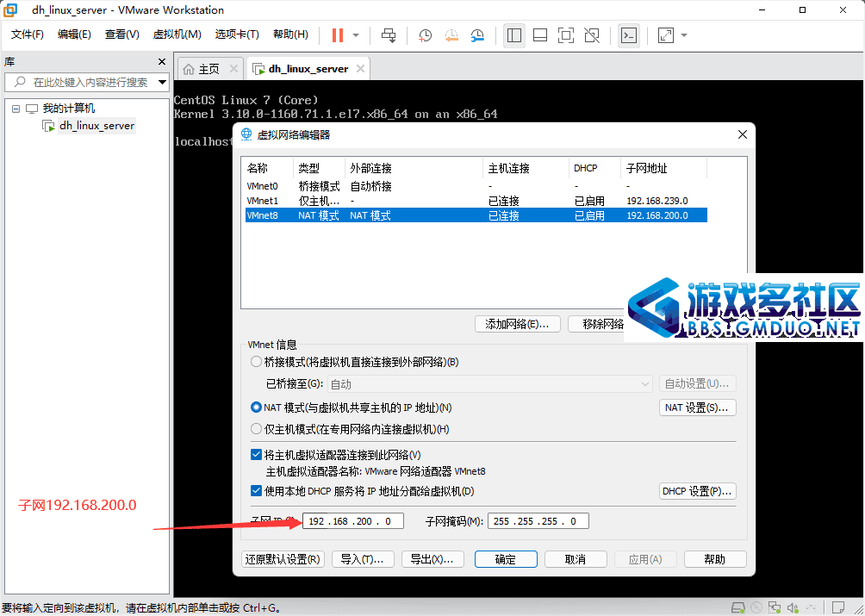
Task: Focus the library search box
Action: click(87, 82)
